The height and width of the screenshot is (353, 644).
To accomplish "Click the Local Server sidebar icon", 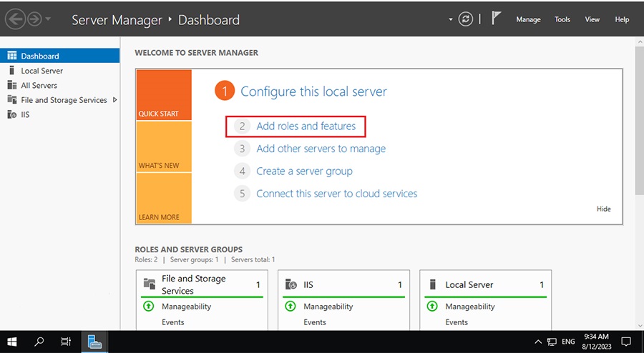I will [x=11, y=71].
